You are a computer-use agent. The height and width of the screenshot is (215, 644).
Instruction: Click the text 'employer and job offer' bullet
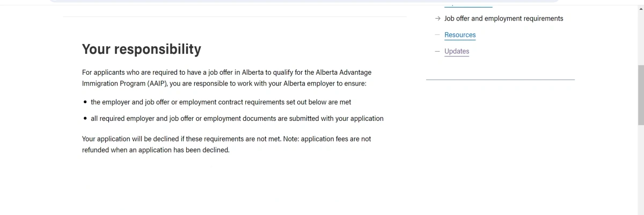tap(221, 102)
